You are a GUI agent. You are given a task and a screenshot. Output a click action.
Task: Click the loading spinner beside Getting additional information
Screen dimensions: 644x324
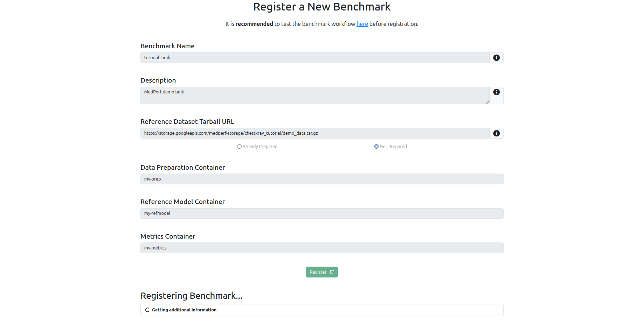pyautogui.click(x=147, y=310)
